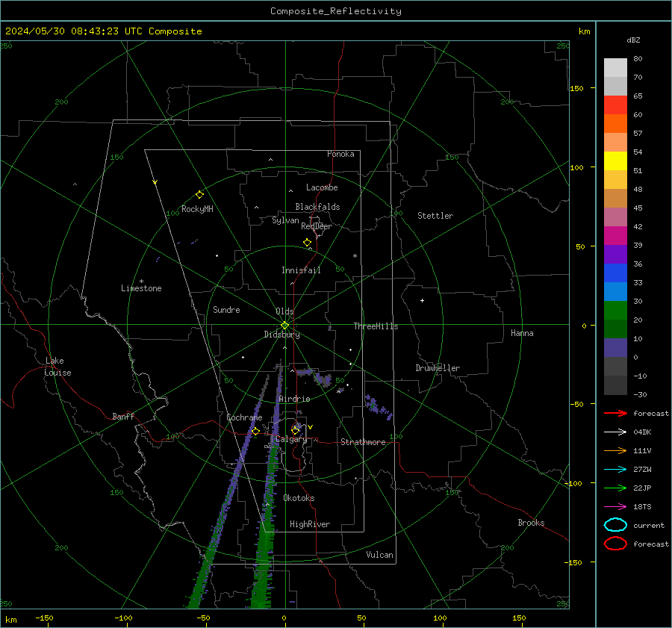Click the Brooks city label

[x=531, y=523]
